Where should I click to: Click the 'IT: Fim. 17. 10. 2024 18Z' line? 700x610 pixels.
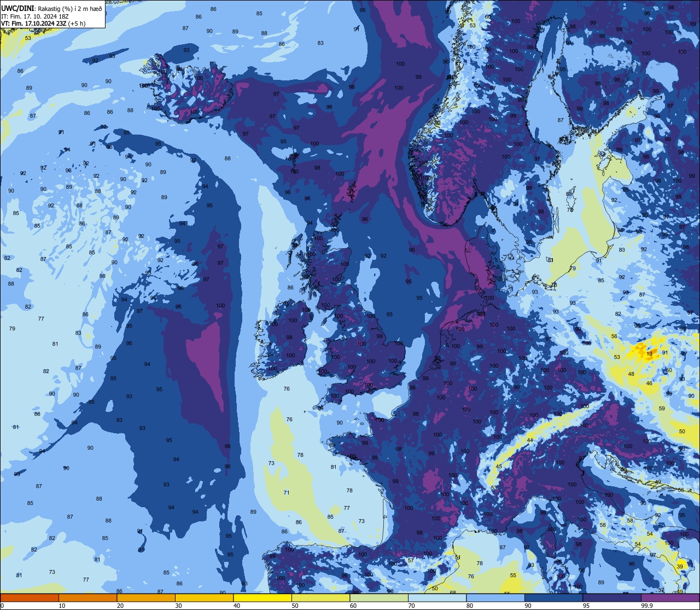click(x=34, y=16)
